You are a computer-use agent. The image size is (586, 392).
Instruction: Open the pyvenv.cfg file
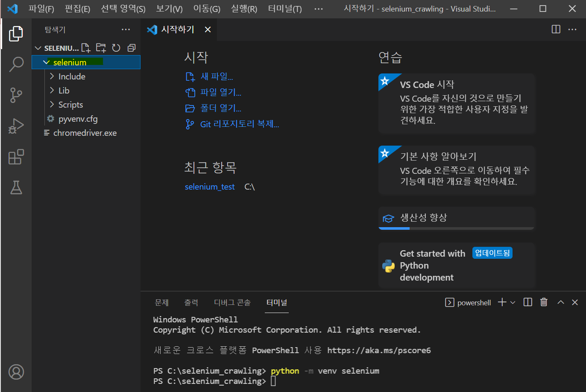tap(86, 119)
